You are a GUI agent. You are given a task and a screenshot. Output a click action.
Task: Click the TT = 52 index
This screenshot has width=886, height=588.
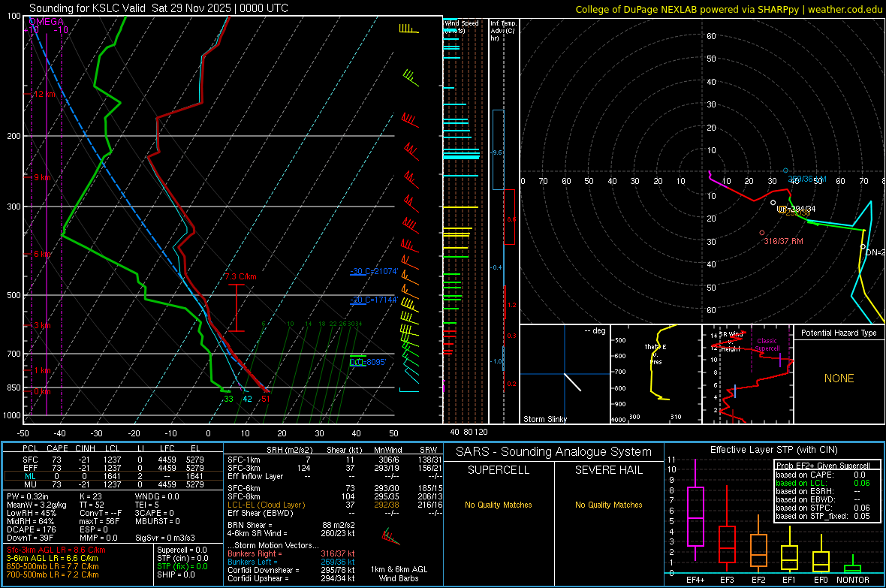click(92, 505)
